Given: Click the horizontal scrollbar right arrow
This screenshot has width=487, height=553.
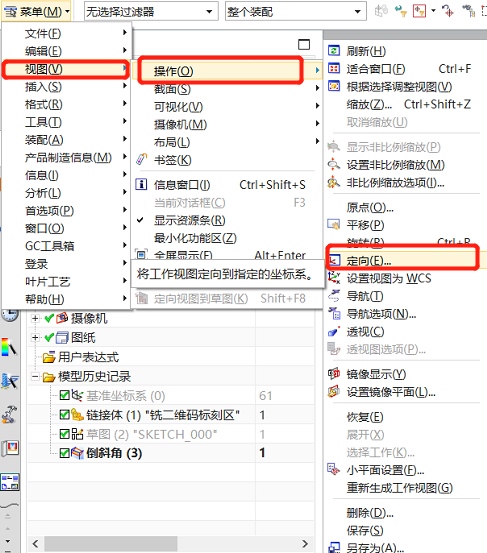Looking at the screenshot, I should point(305,543).
